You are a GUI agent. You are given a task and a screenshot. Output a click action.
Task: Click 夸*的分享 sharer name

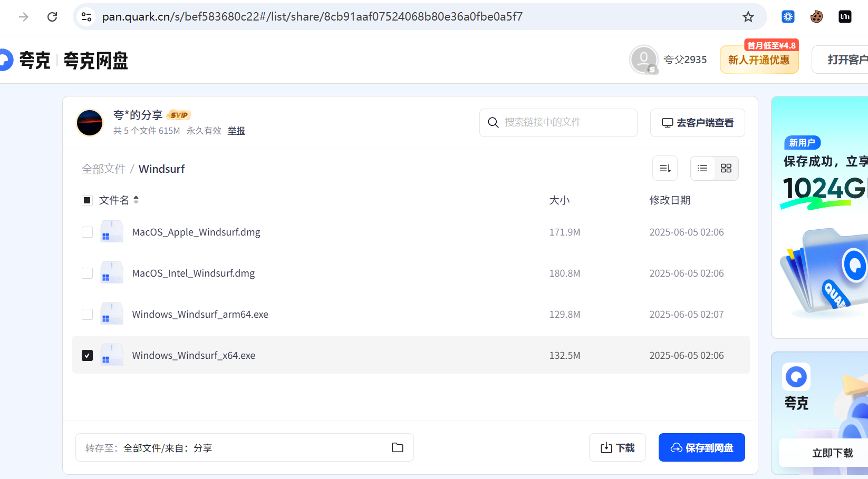tap(138, 115)
